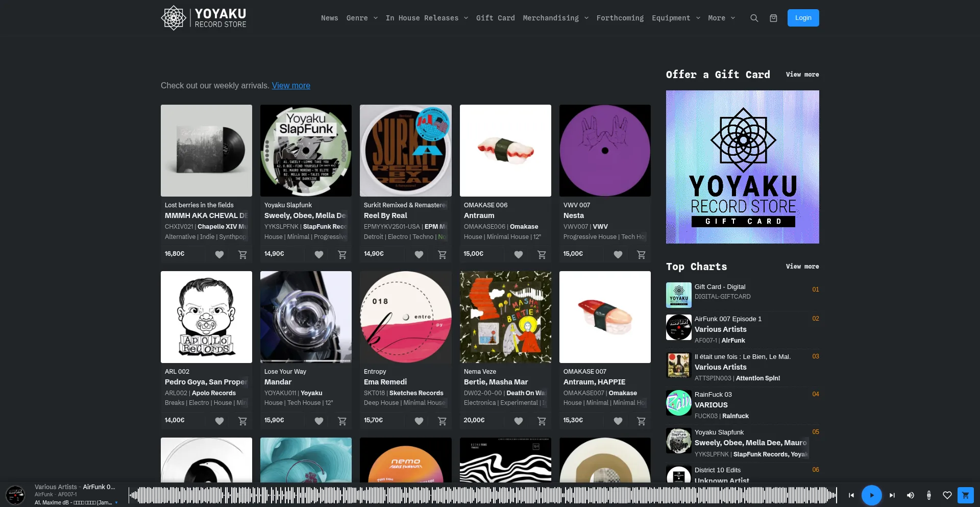This screenshot has width=980, height=507.
Task: Go to previous track in player
Action: 851,495
